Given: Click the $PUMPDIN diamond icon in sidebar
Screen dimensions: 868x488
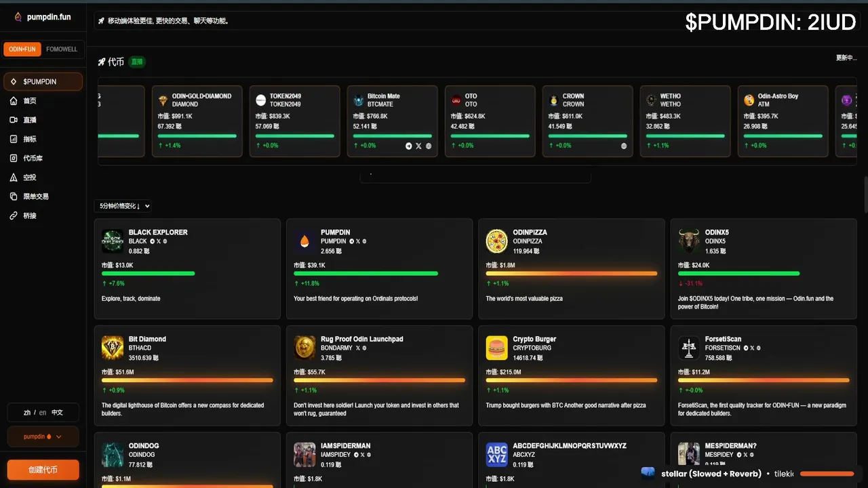Looking at the screenshot, I should click(x=14, y=81).
